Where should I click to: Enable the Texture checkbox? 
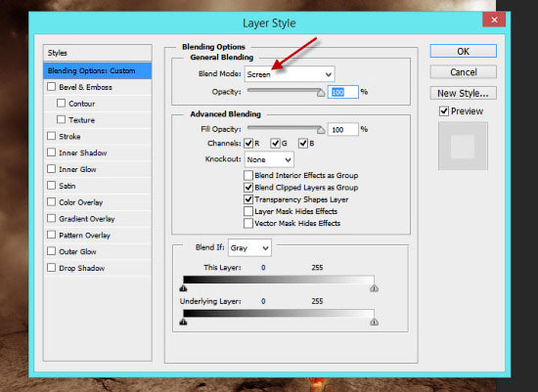61,119
